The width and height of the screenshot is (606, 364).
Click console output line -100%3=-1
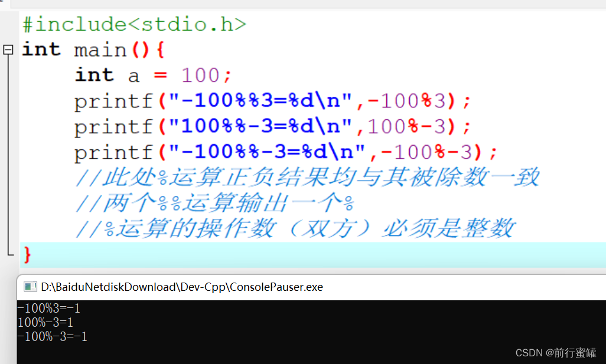[x=49, y=308]
